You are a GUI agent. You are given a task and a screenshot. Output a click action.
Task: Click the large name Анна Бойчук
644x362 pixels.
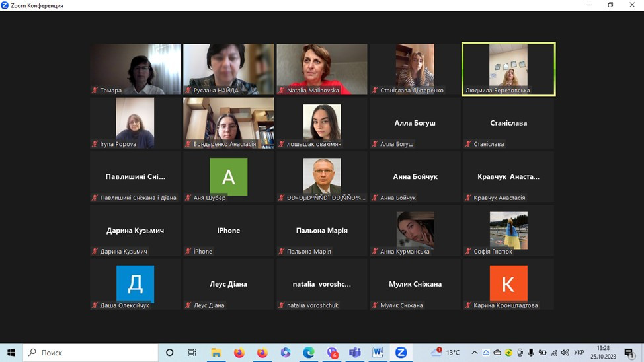tap(415, 176)
